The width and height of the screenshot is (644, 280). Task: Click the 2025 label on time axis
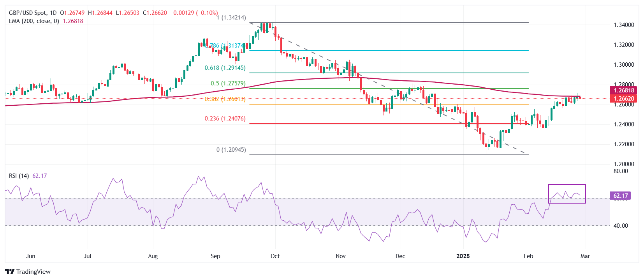click(x=463, y=256)
